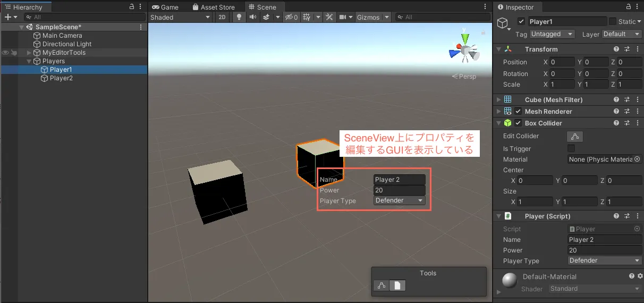Viewport: 644px width, 303px height.
Task: Lock the Hierarchy panel
Action: (132, 7)
